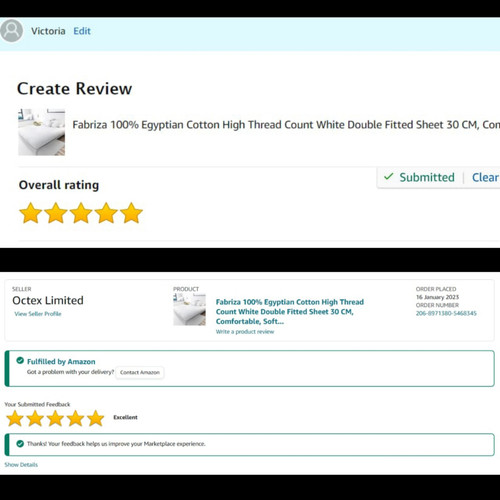The height and width of the screenshot is (500, 500).
Task: Click the Octex Limited seller name
Action: coord(48,300)
